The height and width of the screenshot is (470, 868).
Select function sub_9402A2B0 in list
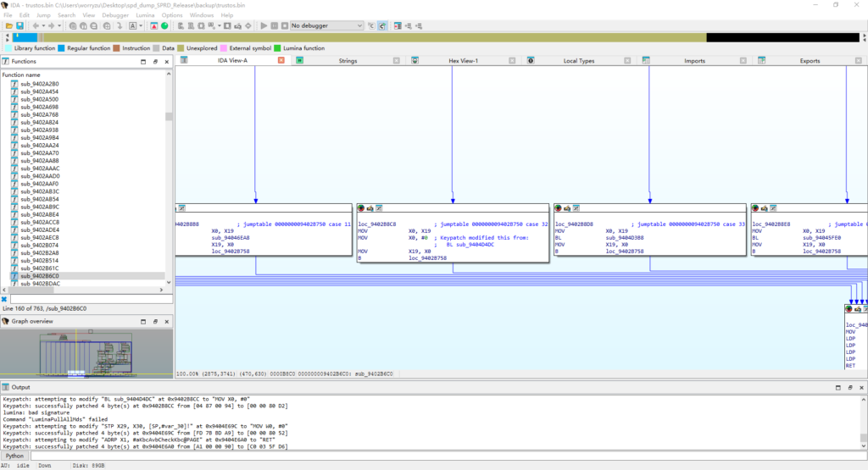[x=40, y=84]
